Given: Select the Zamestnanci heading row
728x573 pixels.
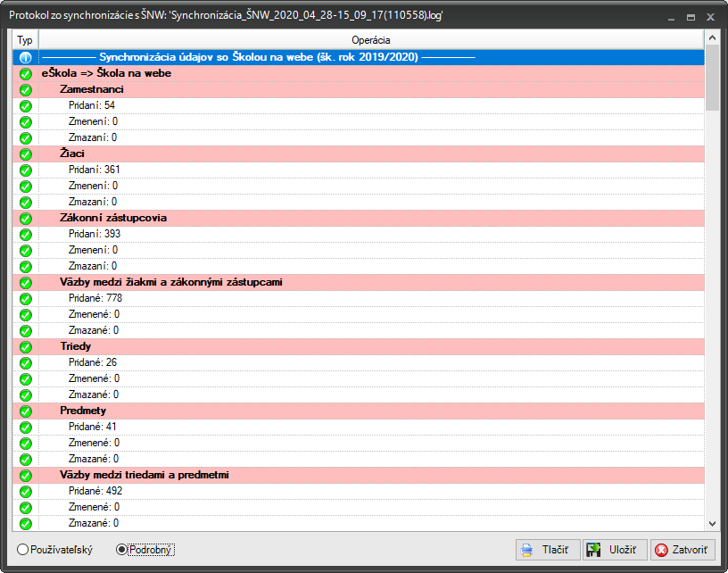Looking at the screenshot, I should tap(359, 89).
